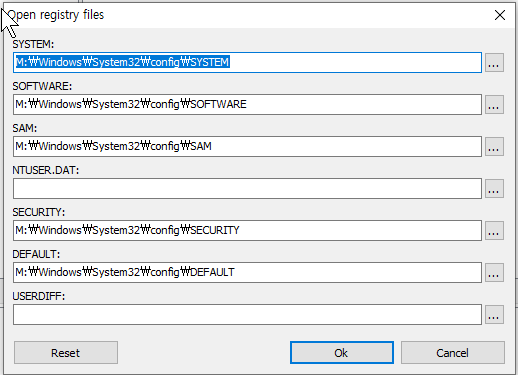Browse for the SOFTWARE registry file
This screenshot has height=375, width=518.
click(494, 104)
